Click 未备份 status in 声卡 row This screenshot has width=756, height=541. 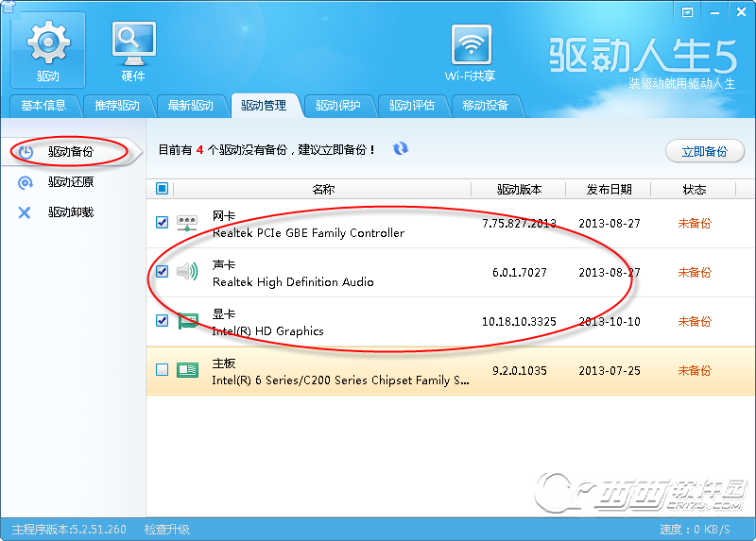tap(695, 273)
